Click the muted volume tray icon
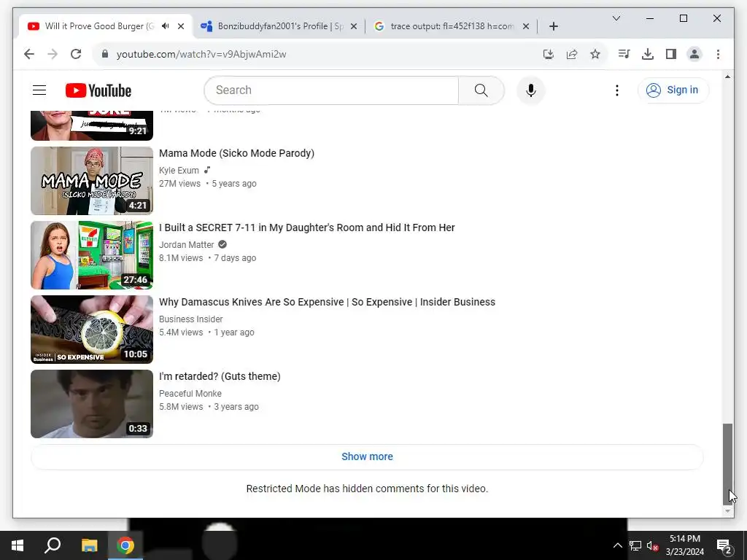This screenshot has width=747, height=560. tap(652, 545)
